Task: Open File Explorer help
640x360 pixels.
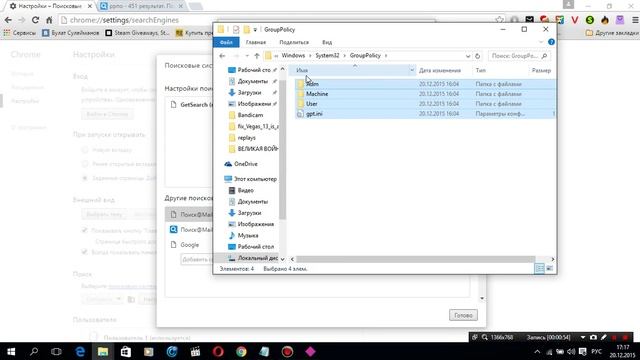Action: pos(551,42)
